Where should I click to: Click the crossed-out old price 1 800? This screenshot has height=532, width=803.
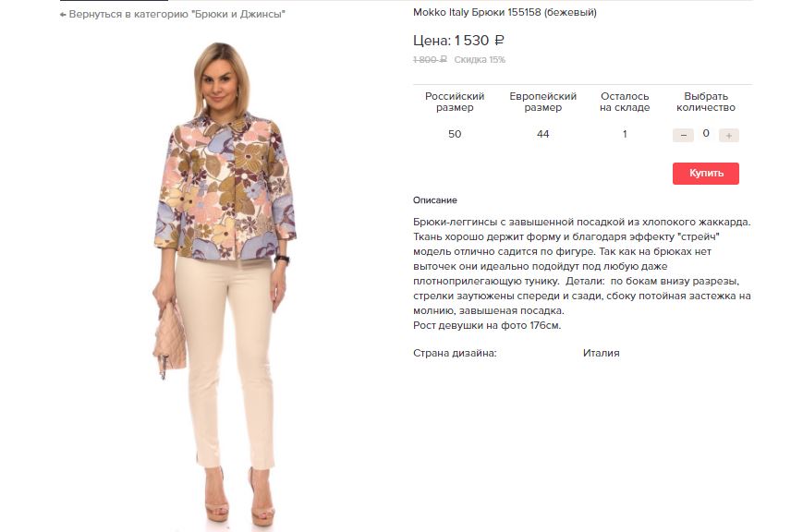point(430,59)
